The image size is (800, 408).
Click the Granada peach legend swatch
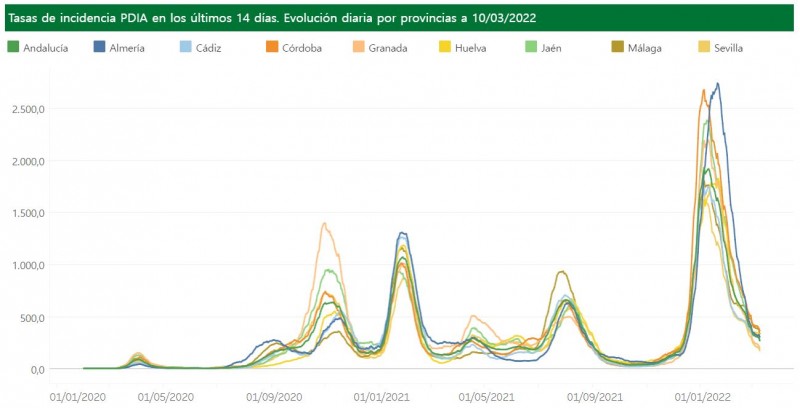click(x=359, y=47)
